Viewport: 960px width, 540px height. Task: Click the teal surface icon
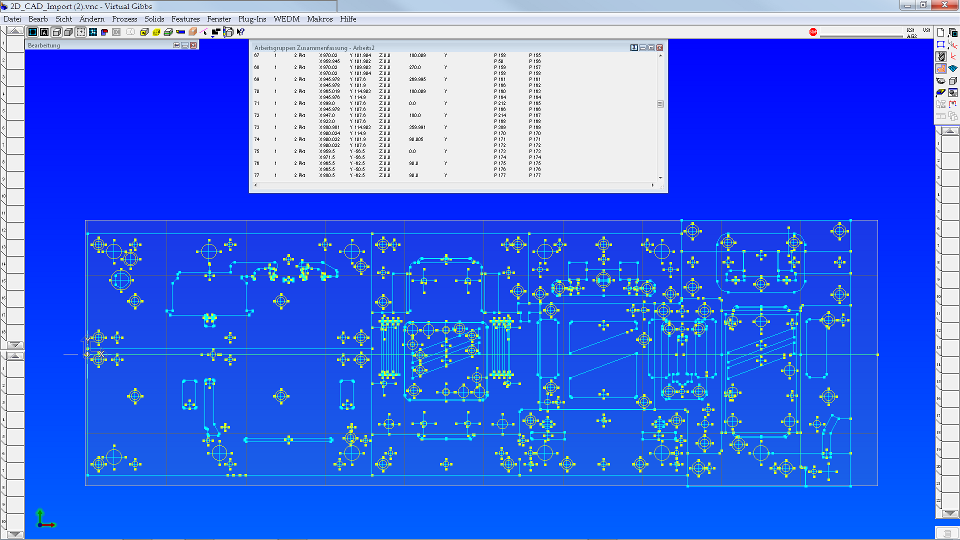953,69
